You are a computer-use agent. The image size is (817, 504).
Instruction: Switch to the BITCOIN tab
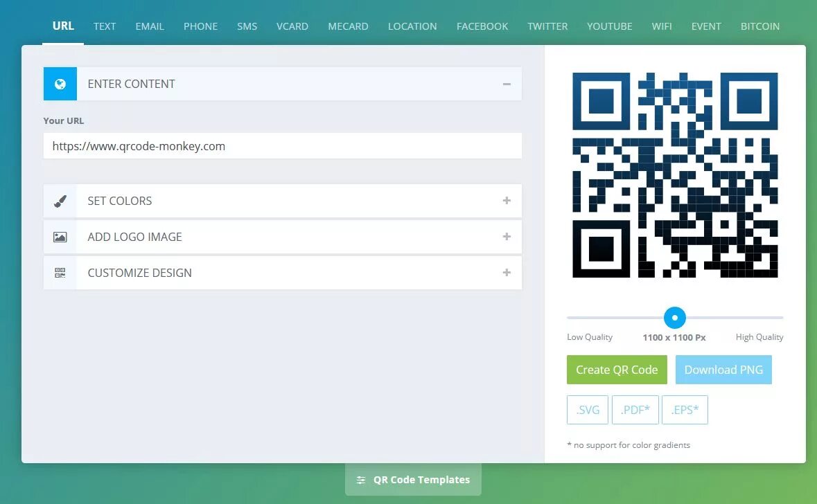[x=759, y=26]
